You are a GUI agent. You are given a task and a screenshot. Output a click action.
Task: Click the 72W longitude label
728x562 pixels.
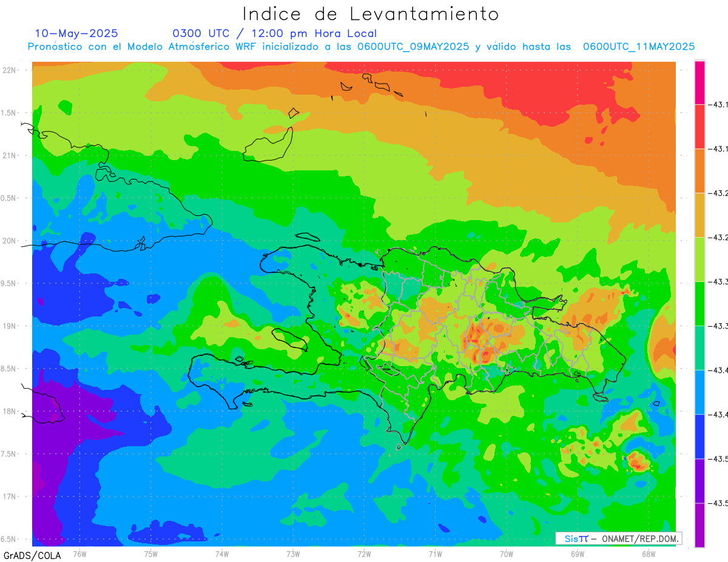click(x=364, y=554)
